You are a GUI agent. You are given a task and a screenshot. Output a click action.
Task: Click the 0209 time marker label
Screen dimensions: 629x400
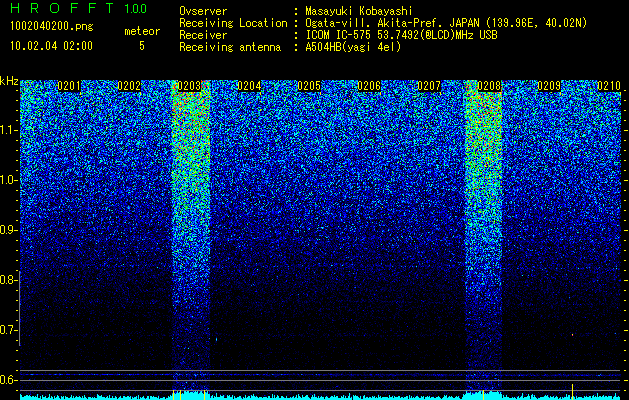[549, 86]
